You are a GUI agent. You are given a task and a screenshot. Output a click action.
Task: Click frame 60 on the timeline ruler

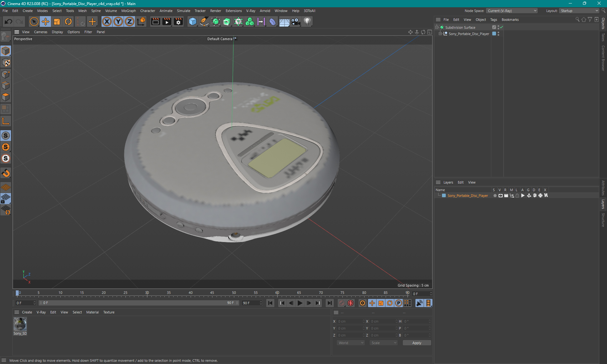coord(277,293)
